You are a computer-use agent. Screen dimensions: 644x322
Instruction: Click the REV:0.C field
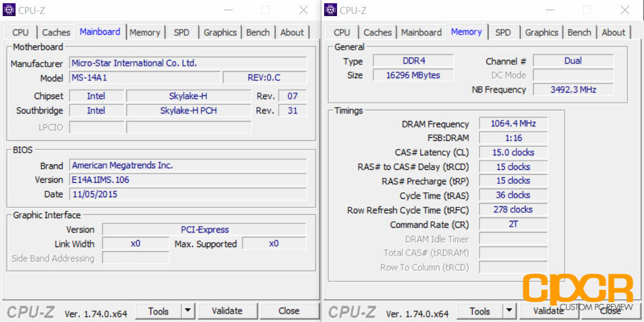point(264,78)
